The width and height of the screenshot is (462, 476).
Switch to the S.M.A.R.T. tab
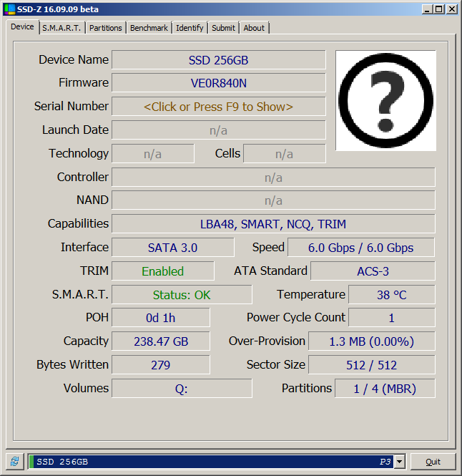62,28
